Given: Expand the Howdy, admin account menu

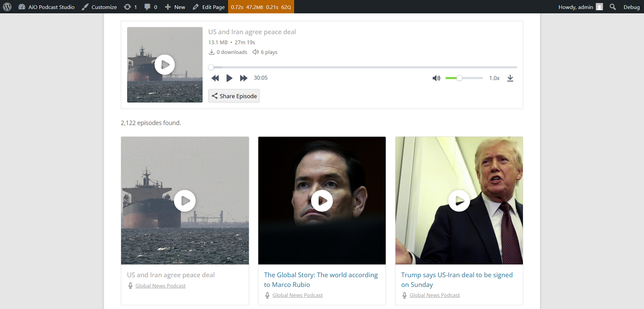Looking at the screenshot, I should (580, 7).
